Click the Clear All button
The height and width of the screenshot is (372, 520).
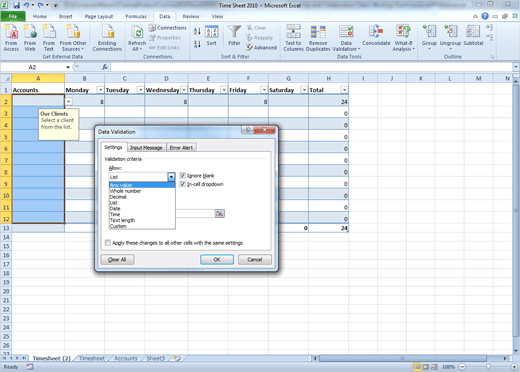(x=117, y=259)
